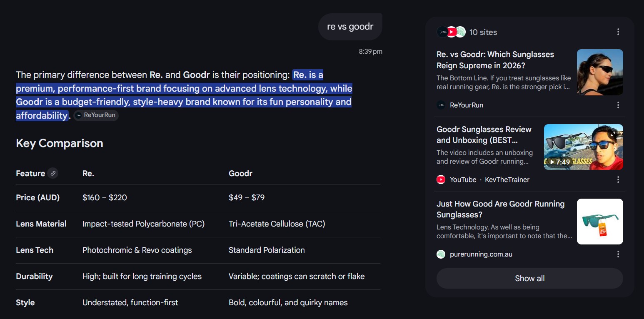644x319 pixels.
Task: Click the green Goodr sunglasses thumbnail
Action: 600,221
